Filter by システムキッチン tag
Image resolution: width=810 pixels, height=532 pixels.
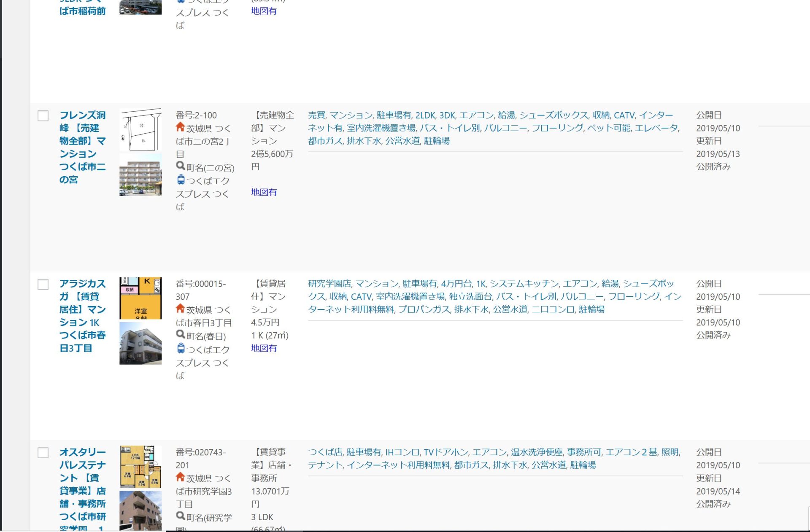click(x=524, y=284)
